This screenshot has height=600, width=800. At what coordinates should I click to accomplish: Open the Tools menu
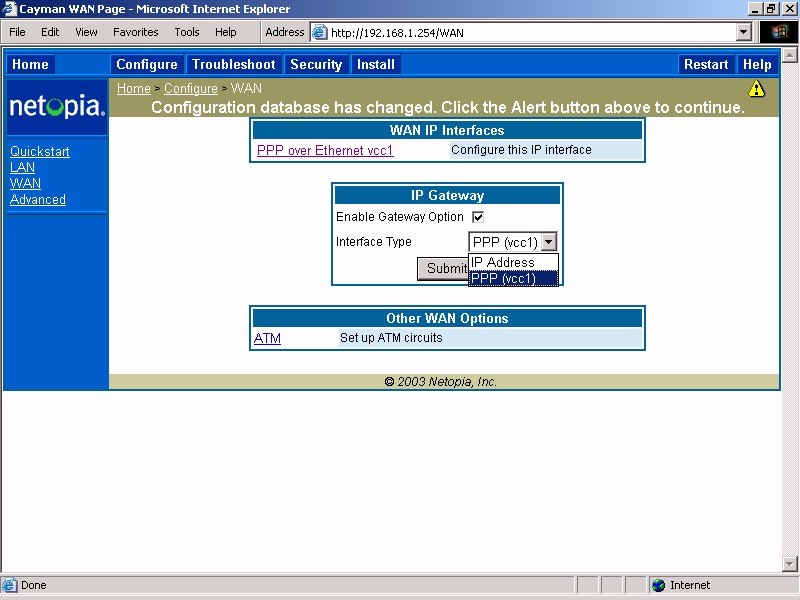[x=187, y=32]
